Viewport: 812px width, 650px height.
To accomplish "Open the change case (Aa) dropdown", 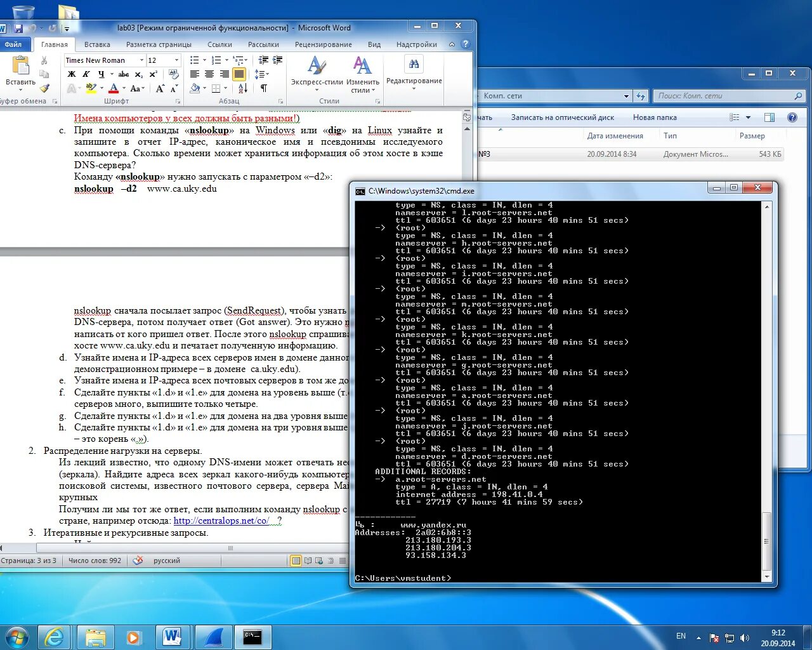I will pyautogui.click(x=137, y=88).
